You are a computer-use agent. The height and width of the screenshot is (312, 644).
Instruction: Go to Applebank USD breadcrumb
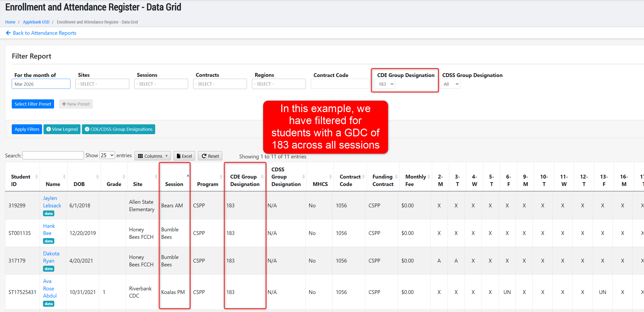[36, 22]
